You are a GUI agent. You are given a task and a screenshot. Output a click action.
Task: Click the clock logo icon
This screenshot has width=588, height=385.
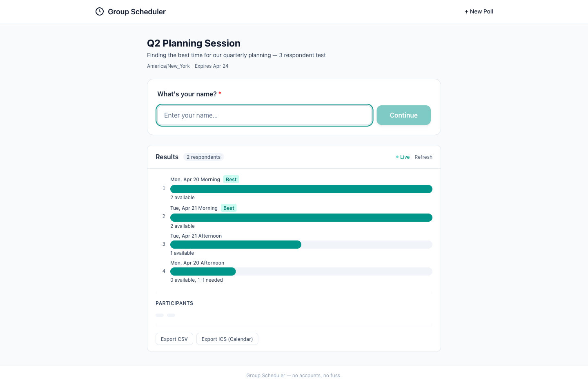pos(100,11)
